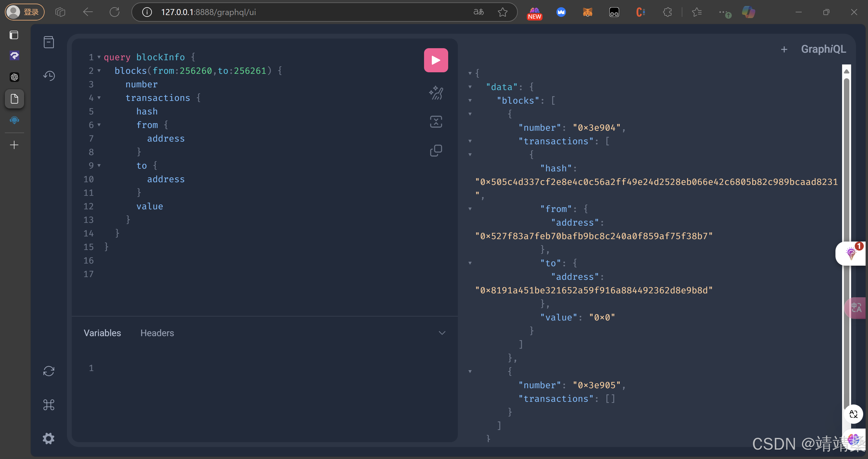The width and height of the screenshot is (868, 459).
Task: Open the documentation explorer icon
Action: point(49,42)
